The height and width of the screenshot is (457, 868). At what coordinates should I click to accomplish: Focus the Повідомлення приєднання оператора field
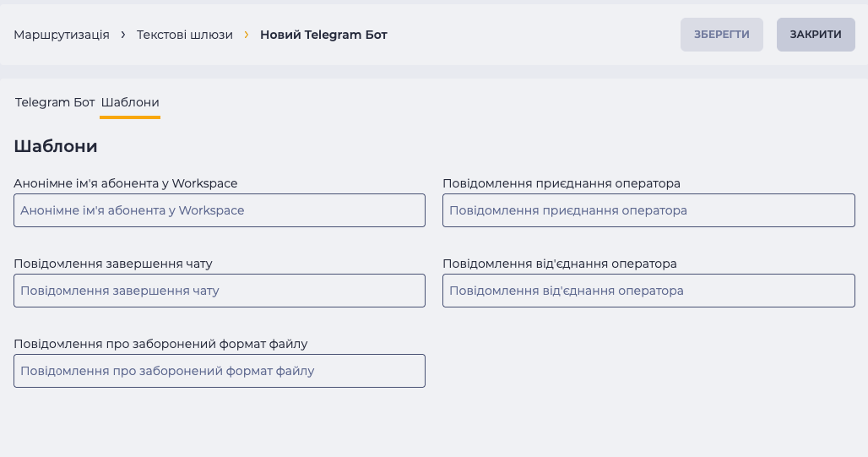coord(648,210)
